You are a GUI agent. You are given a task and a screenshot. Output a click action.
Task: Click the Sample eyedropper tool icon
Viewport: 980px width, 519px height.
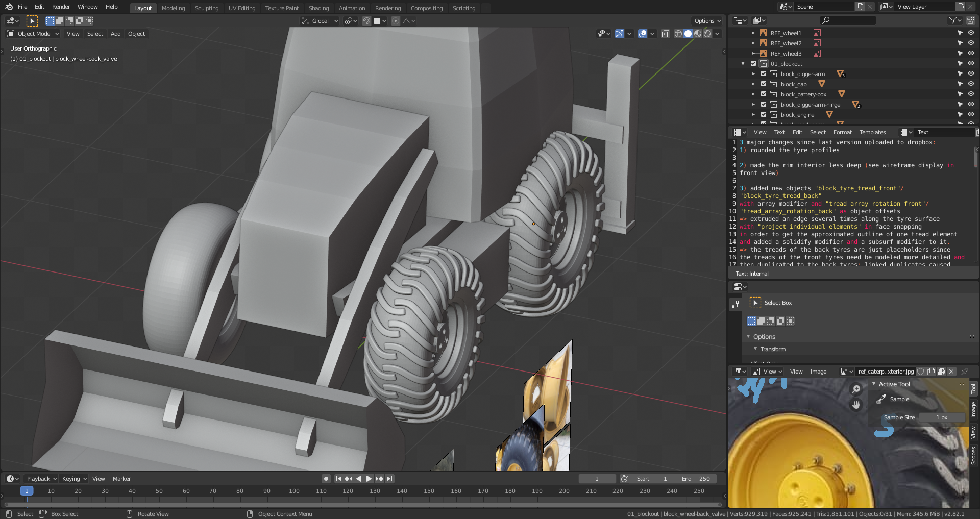point(881,399)
